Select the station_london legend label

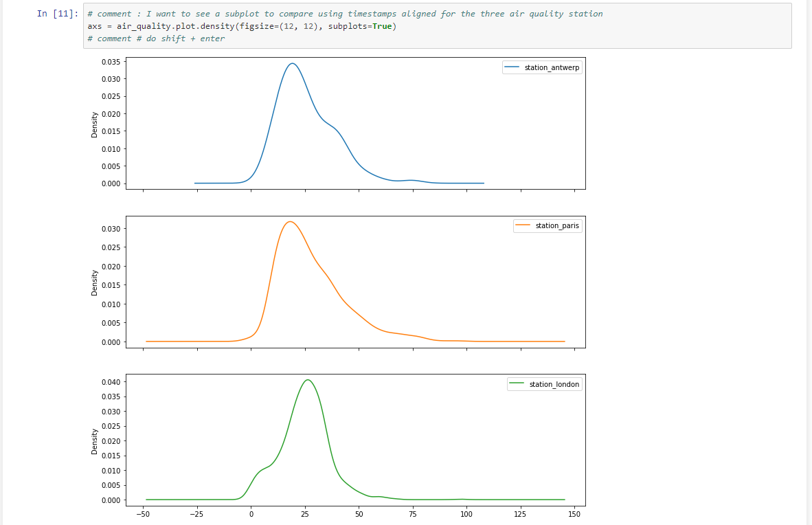[554, 384]
